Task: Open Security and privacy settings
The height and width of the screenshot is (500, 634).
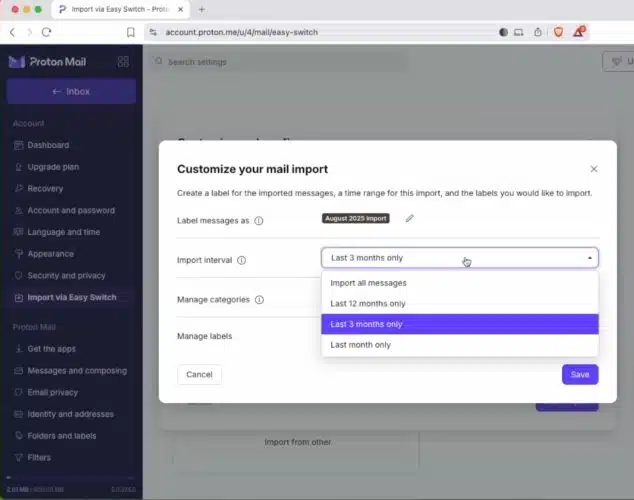Action: pyautogui.click(x=66, y=275)
